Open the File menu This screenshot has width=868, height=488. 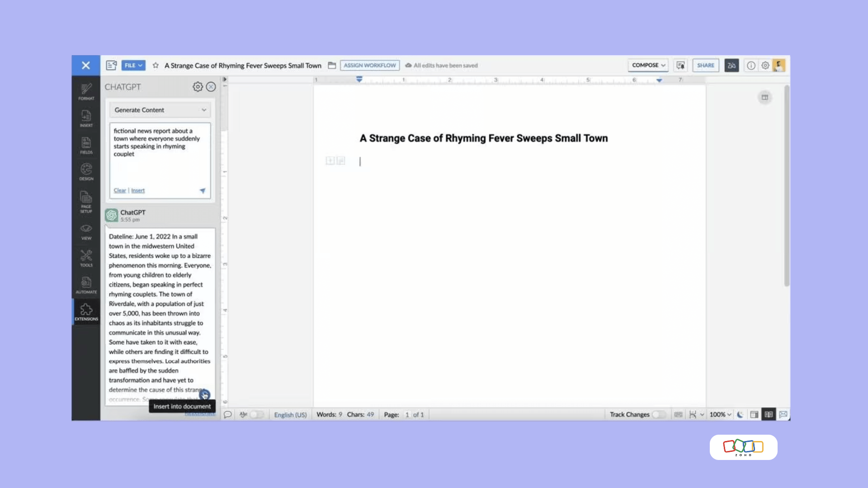133,66
